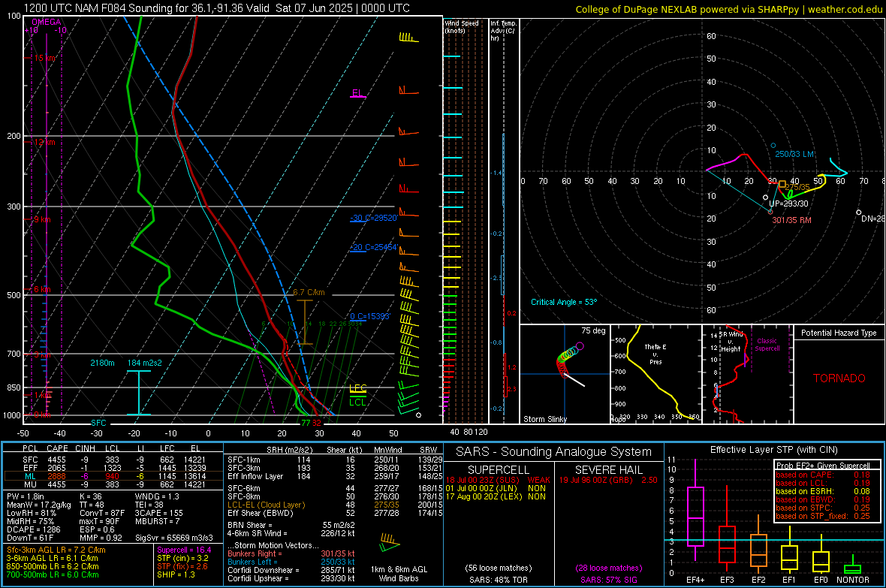This screenshot has width=886, height=588.
Task: Click the magenta EL label on the skew-T
Action: [x=357, y=92]
